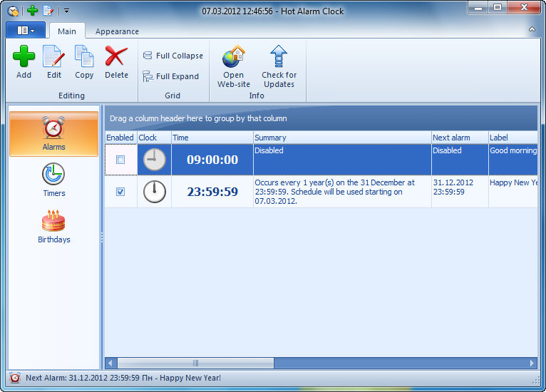Click the horizontal scrollbar thumb
The width and height of the screenshot is (546, 392).
(x=196, y=363)
